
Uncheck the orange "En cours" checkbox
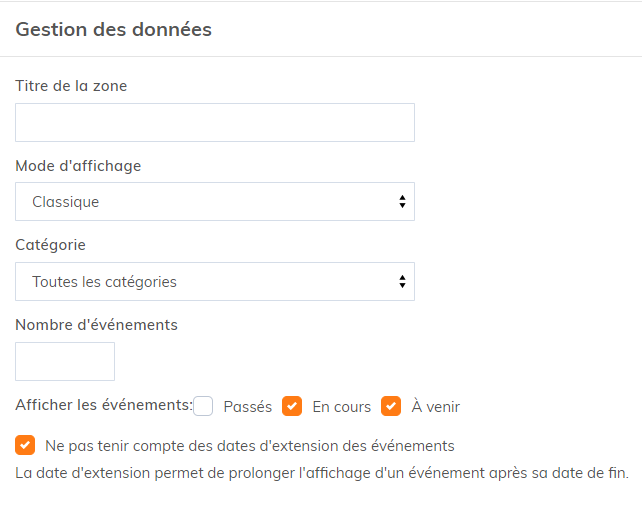(292, 406)
